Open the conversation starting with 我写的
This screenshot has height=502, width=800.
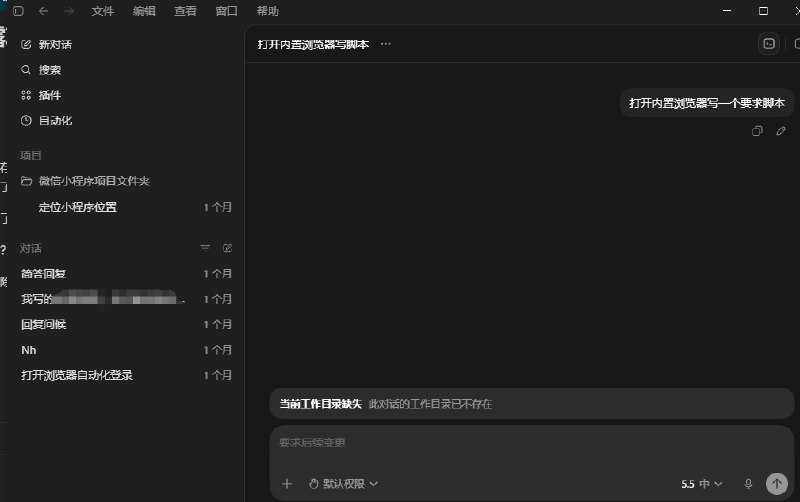click(x=126, y=299)
